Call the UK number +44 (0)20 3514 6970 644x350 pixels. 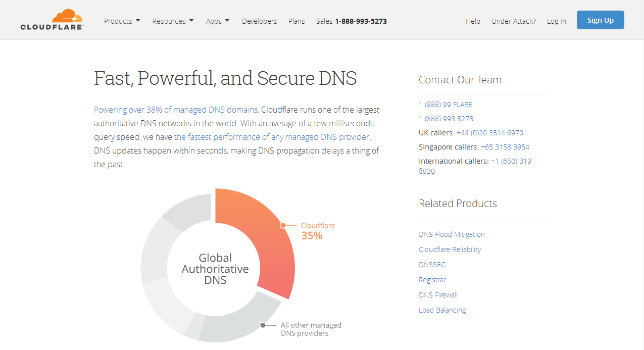[x=490, y=133]
